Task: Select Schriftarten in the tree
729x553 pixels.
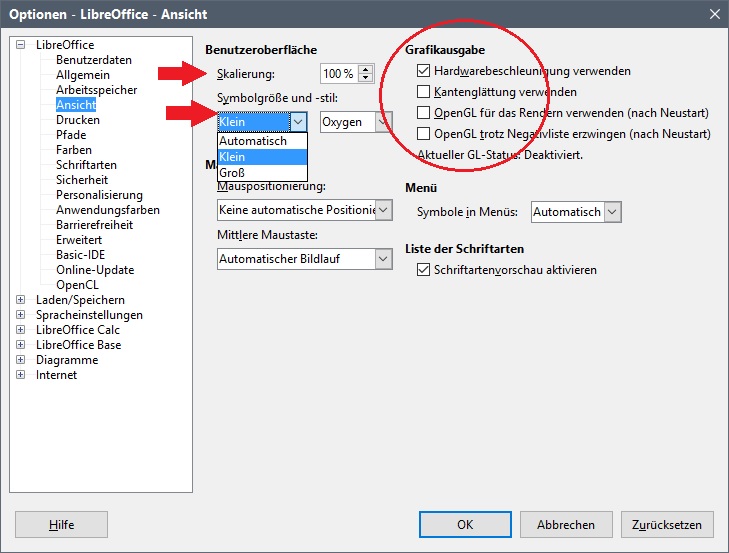Action: click(86, 165)
